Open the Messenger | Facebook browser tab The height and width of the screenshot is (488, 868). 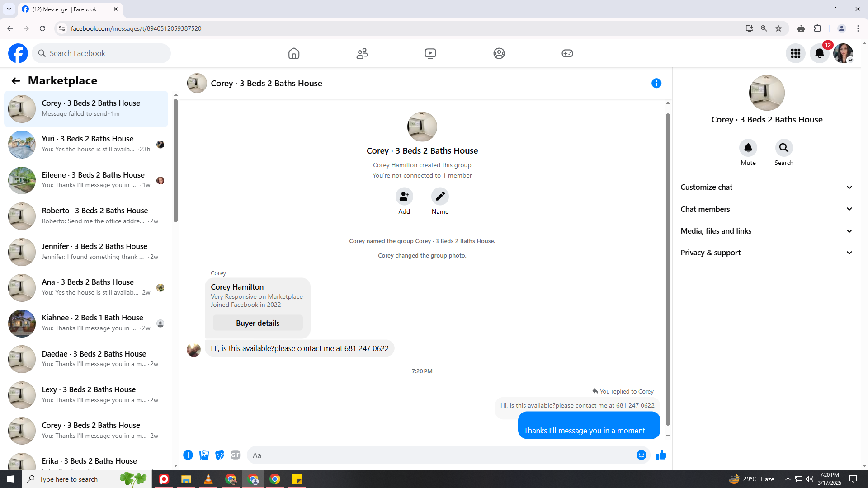click(x=70, y=9)
